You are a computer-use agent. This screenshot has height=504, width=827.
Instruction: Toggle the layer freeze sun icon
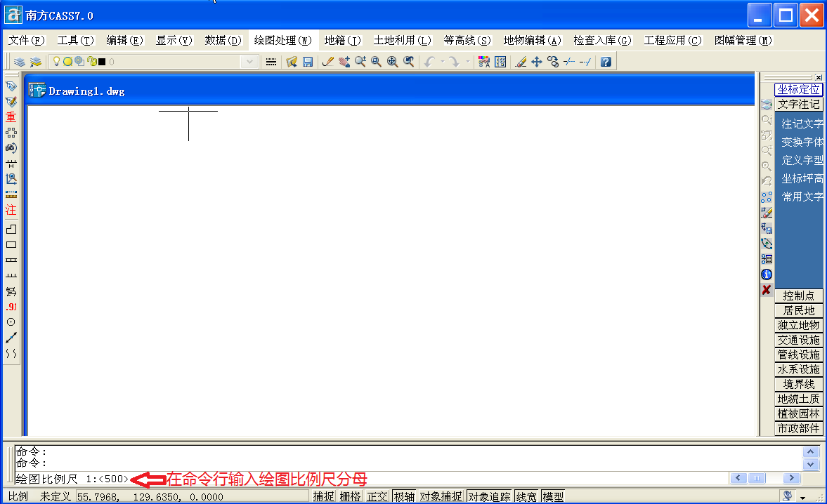pyautogui.click(x=67, y=61)
